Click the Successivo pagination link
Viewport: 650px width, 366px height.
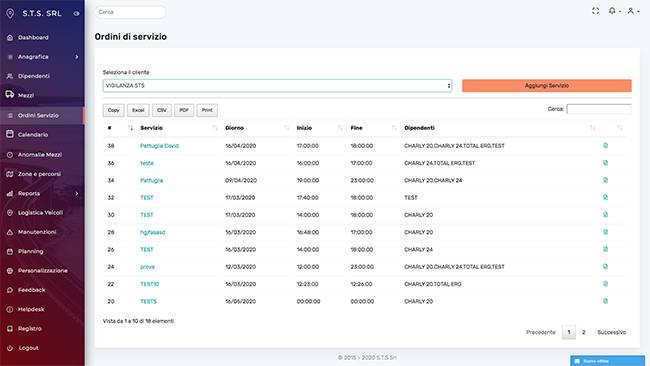pyautogui.click(x=611, y=332)
